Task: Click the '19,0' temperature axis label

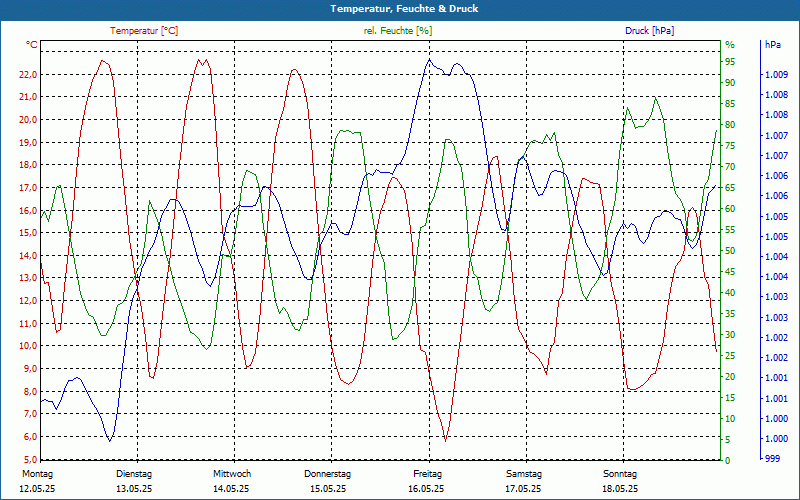Action: 28,142
